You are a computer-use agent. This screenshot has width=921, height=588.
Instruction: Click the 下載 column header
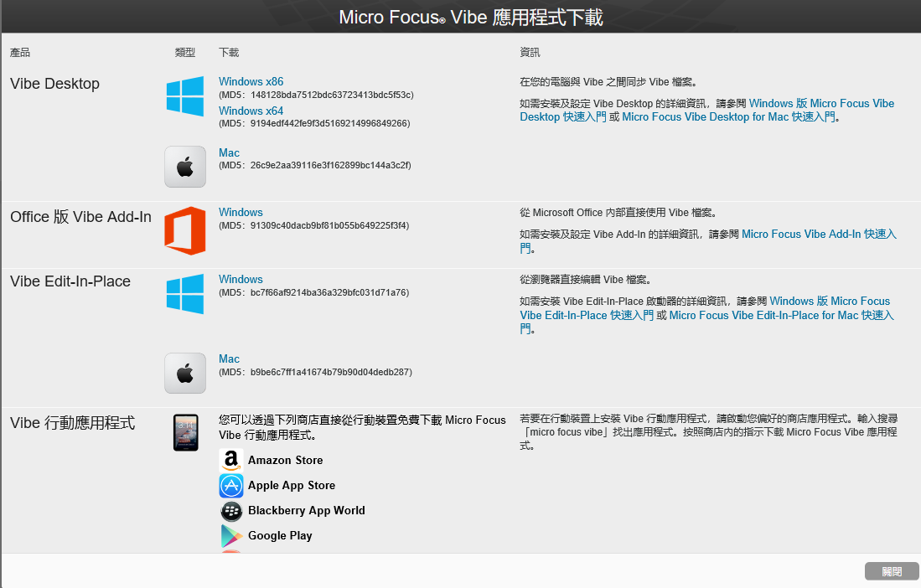tap(229, 52)
